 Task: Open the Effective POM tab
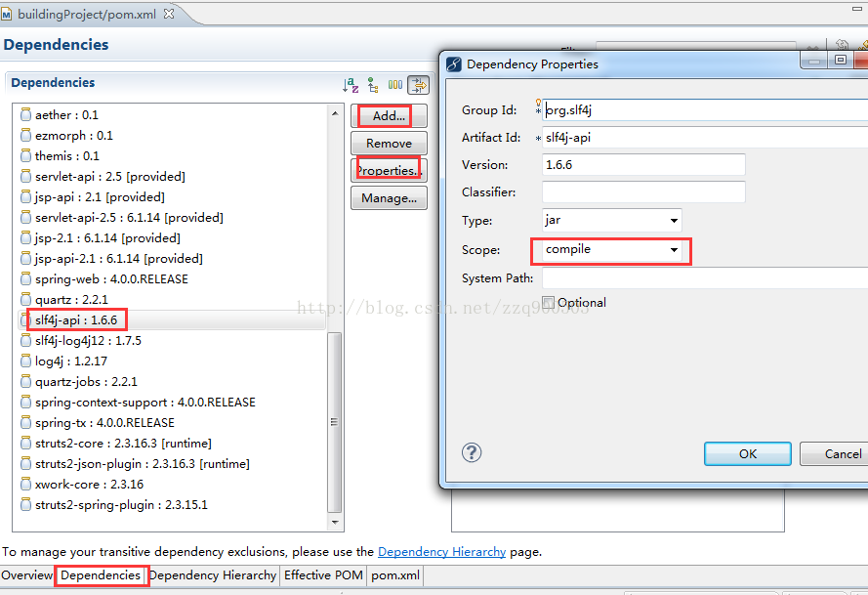pos(323,575)
